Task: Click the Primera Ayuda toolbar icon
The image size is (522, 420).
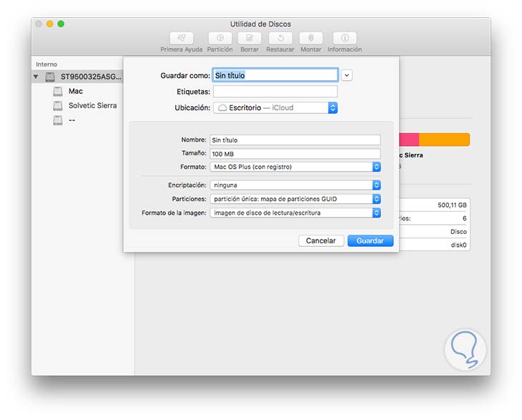Action: click(182, 38)
